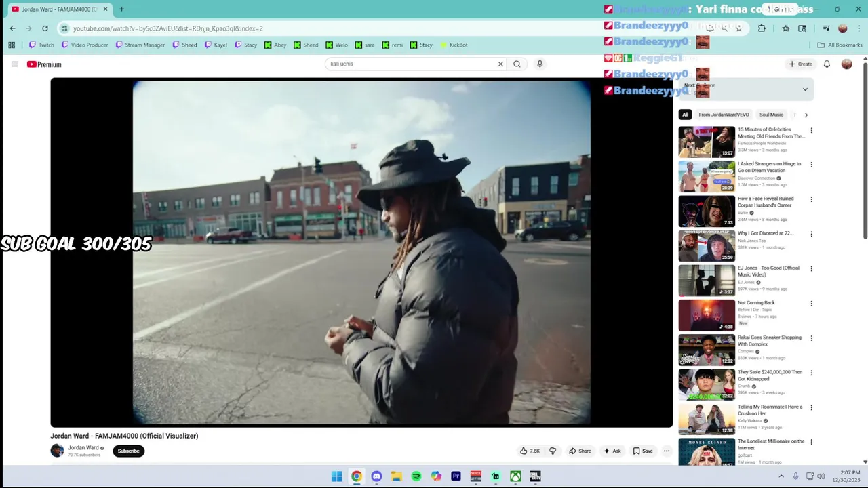Open the 'All Bookmarks' folder
Screen dimensions: 868x488
tap(840, 45)
